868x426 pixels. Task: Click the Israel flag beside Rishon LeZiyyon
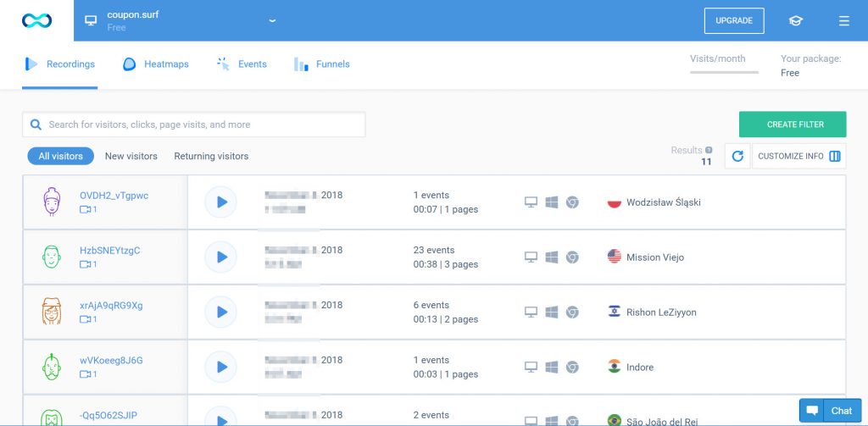(614, 311)
